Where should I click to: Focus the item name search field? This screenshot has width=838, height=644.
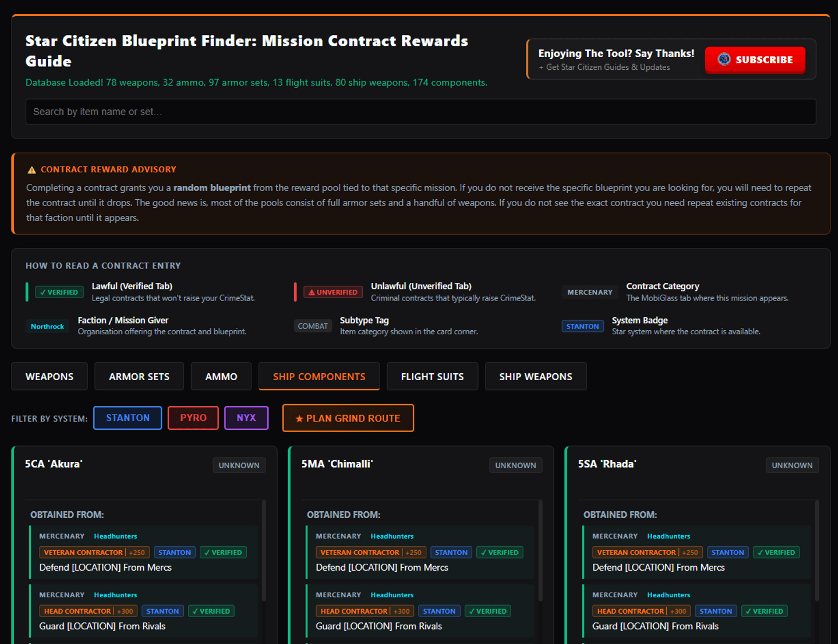(x=421, y=112)
